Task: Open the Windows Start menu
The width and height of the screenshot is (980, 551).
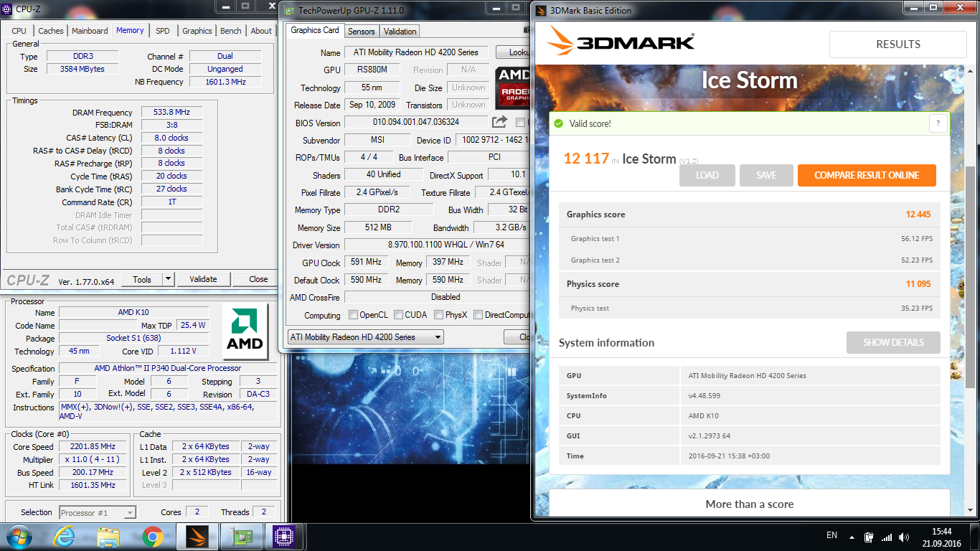Action: point(18,537)
